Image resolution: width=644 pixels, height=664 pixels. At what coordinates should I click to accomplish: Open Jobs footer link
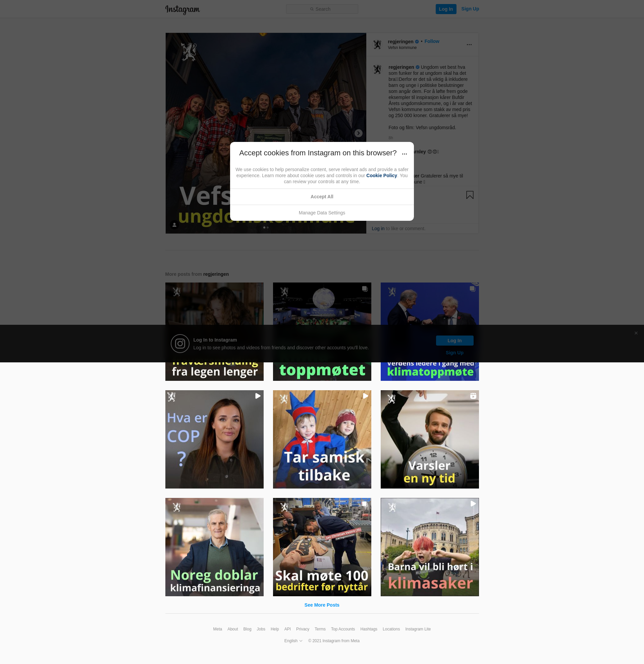261,629
